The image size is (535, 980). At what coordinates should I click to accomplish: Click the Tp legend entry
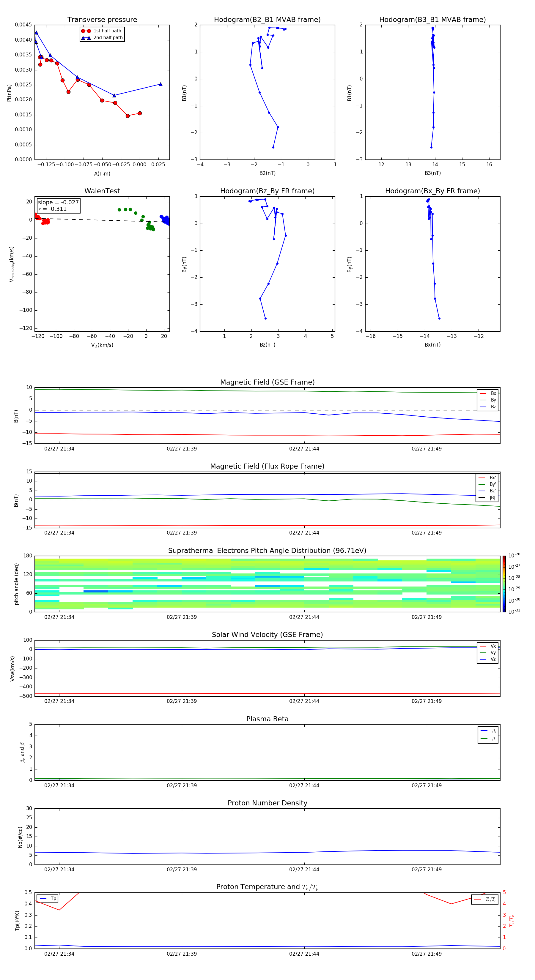coord(48,899)
